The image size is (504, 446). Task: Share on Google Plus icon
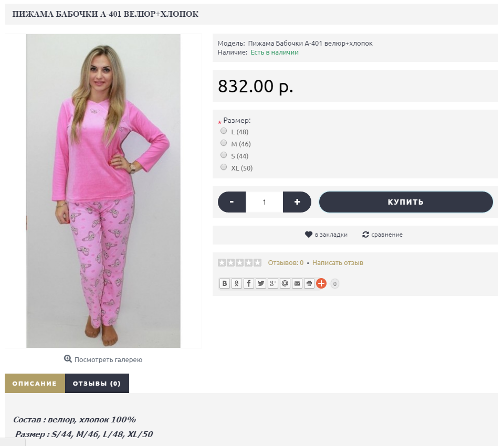tap(273, 283)
